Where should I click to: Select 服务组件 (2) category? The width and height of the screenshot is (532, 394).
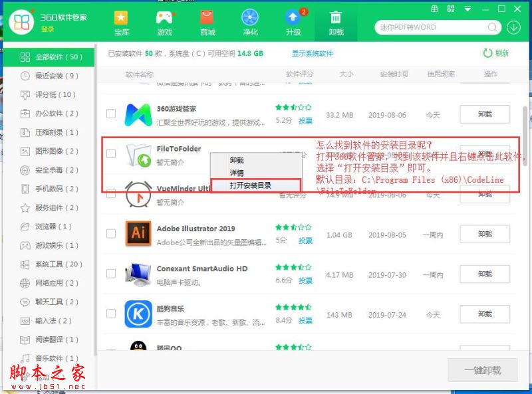[x=49, y=208]
